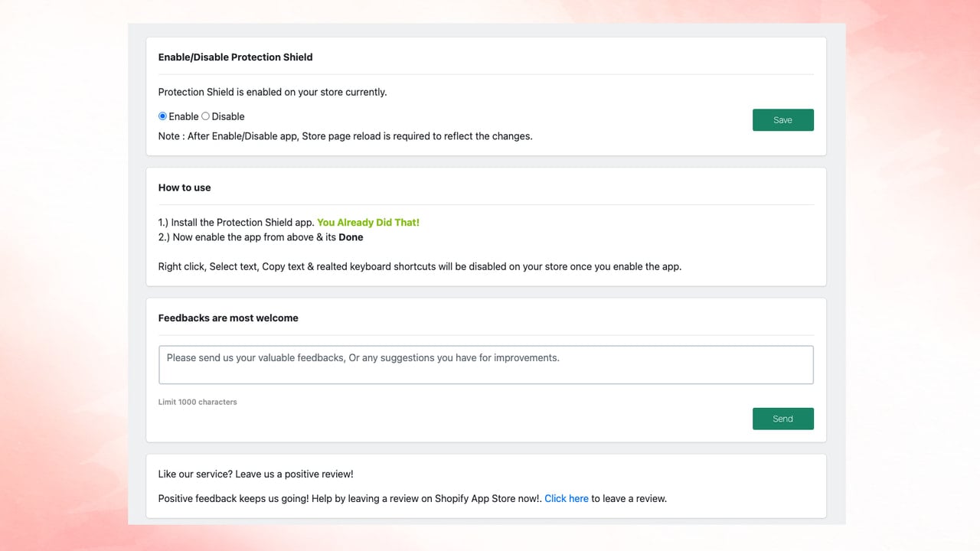Select the Disable radio button
This screenshot has height=551, width=980.
coord(205,116)
